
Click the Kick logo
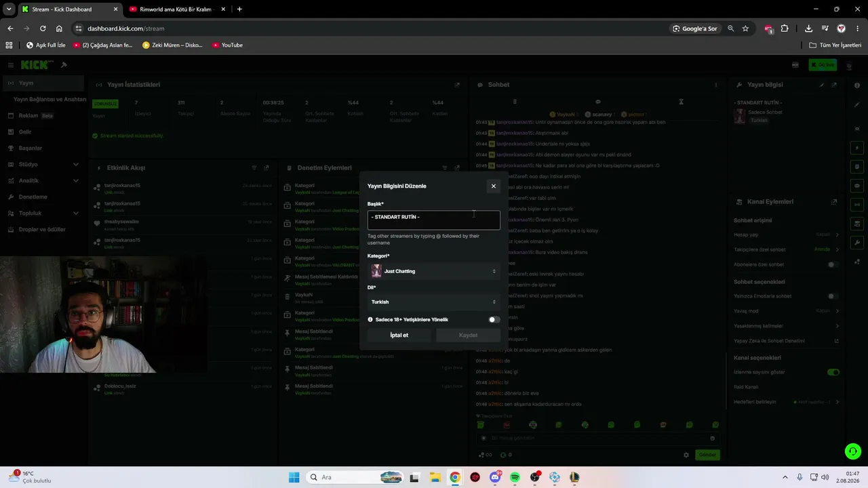37,65
